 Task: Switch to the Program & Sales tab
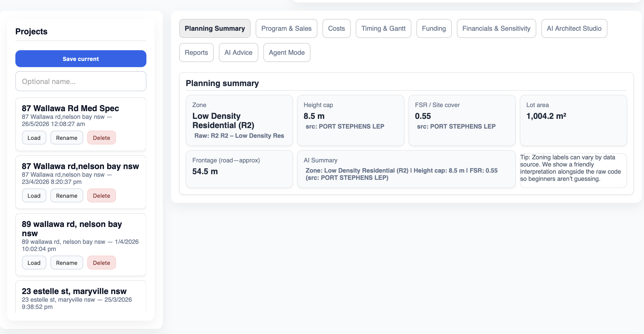[286, 28]
